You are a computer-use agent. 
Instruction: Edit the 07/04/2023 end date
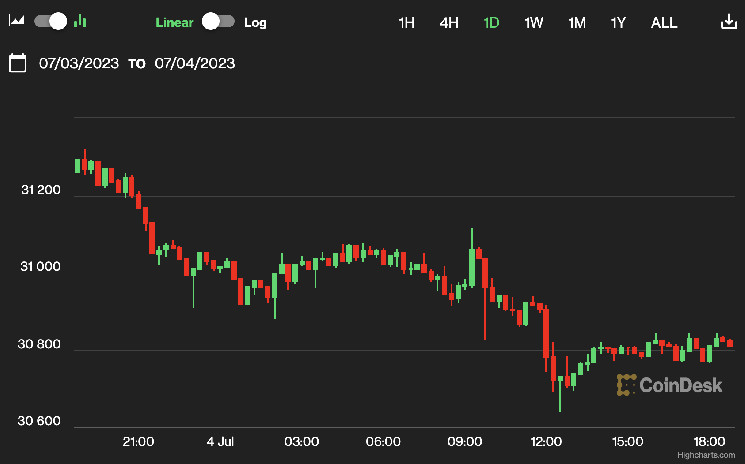coord(195,63)
